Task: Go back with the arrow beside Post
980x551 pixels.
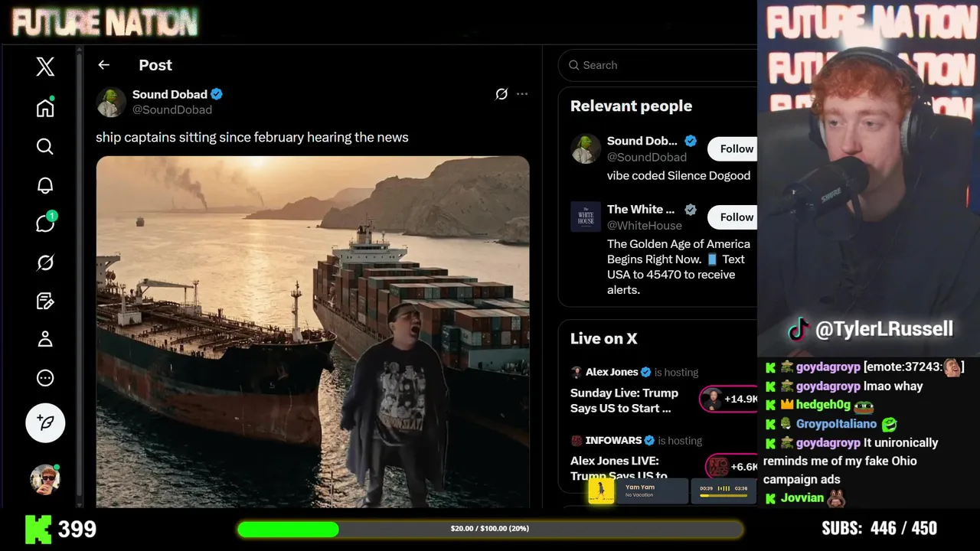Action: tap(104, 65)
